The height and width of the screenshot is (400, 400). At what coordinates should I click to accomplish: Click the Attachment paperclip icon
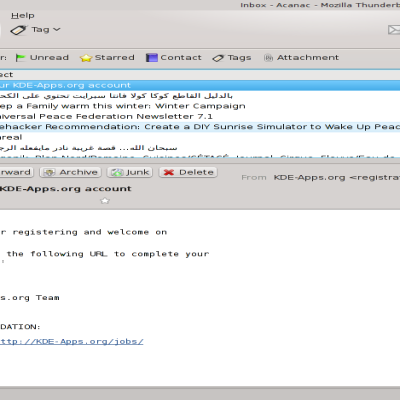268,58
